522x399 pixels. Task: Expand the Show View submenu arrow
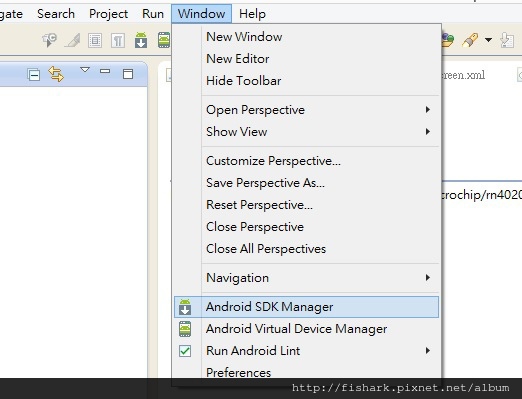[x=428, y=132]
